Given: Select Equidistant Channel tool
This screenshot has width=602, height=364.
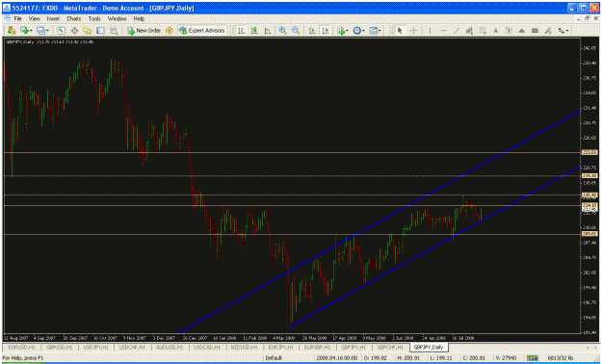Looking at the screenshot, I should click(469, 31).
